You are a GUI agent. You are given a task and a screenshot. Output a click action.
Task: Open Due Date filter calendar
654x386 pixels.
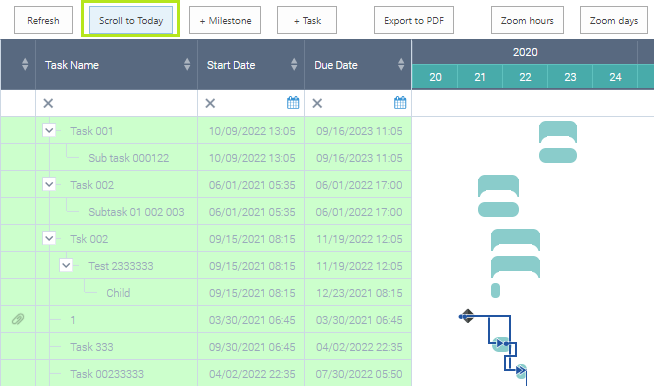click(400, 103)
